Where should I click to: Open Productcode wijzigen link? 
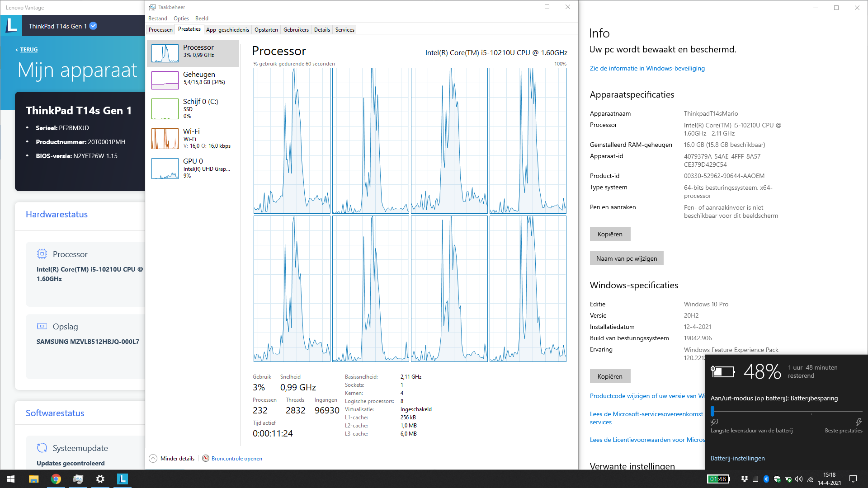click(x=647, y=396)
